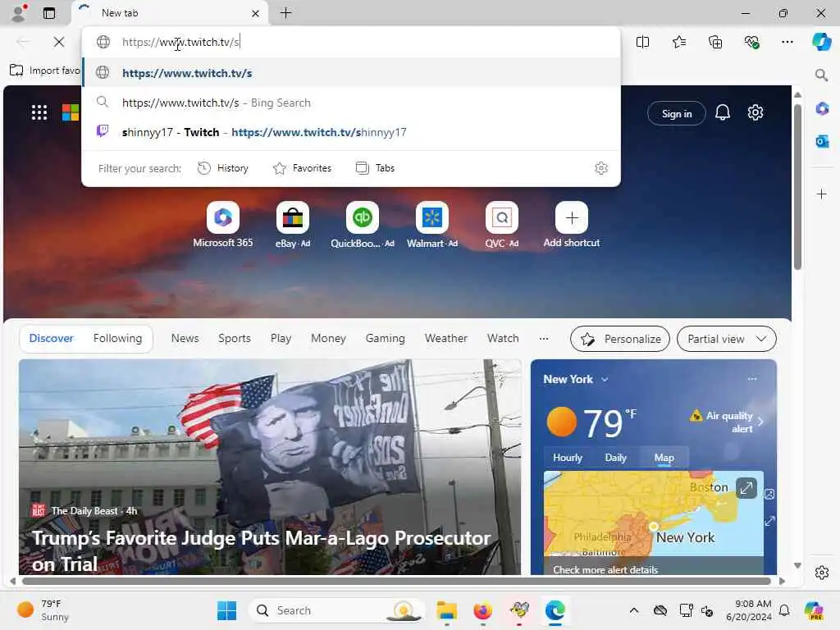Open the Watch feed category

[x=503, y=339]
